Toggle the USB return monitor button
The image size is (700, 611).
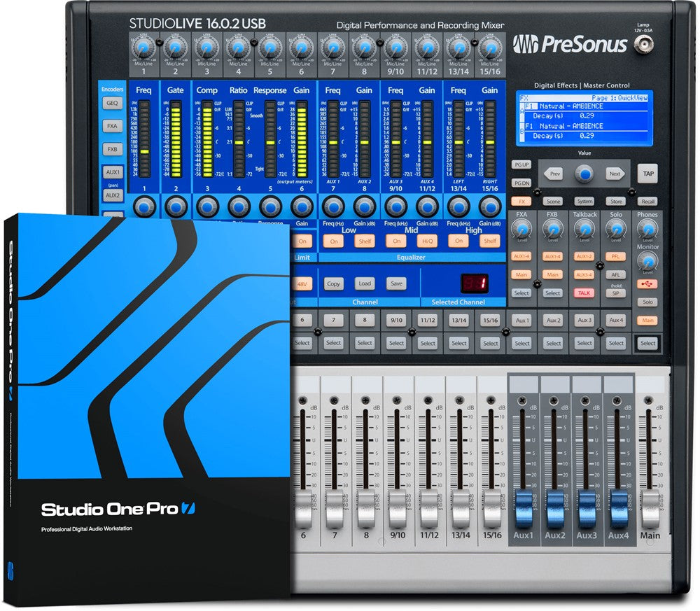click(x=647, y=283)
